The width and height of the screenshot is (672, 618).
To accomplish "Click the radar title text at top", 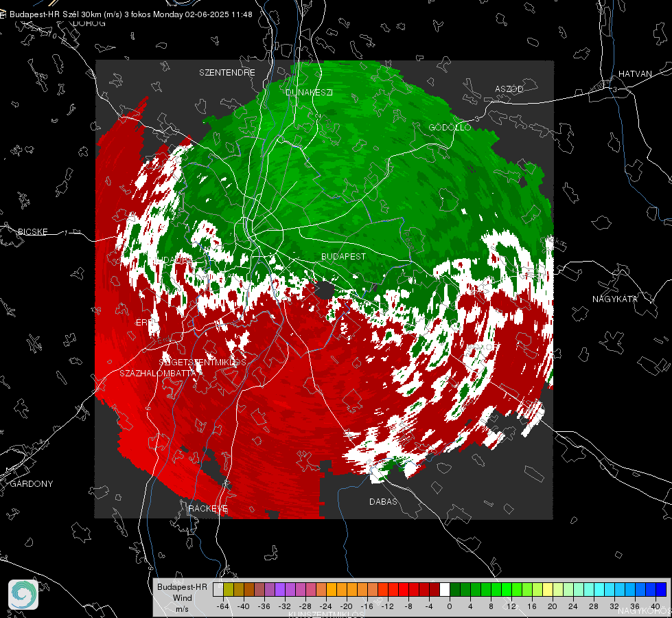I will pos(130,14).
